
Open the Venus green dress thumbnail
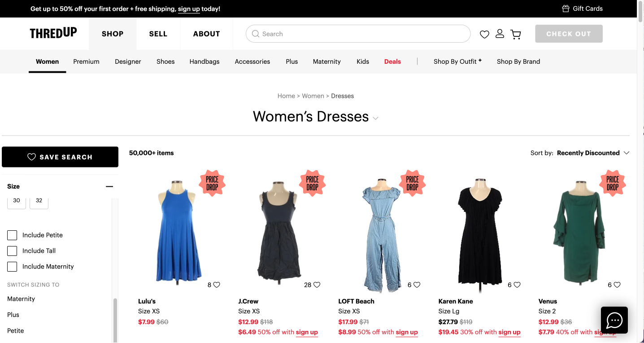[x=579, y=231]
